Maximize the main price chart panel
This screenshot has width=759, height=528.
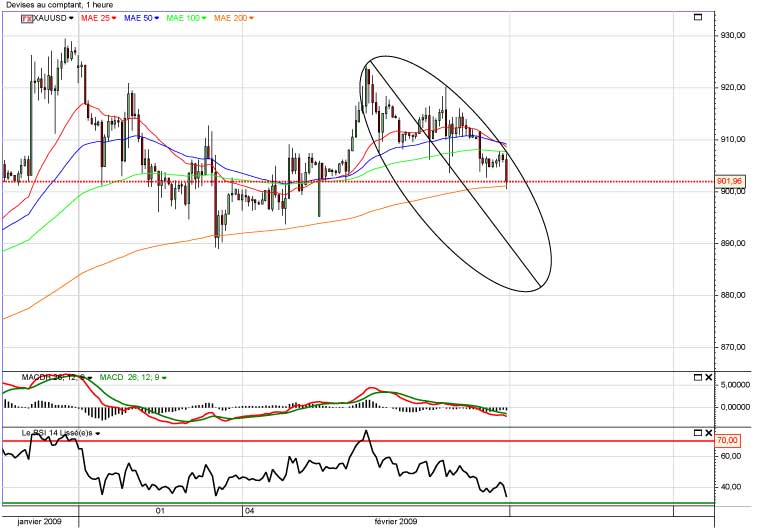tap(698, 17)
